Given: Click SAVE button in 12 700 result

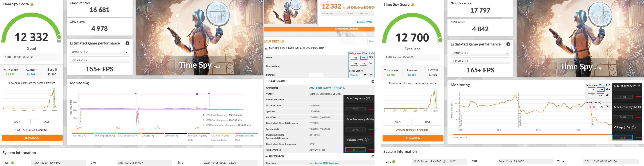Looking at the screenshot, I should point(427,122).
